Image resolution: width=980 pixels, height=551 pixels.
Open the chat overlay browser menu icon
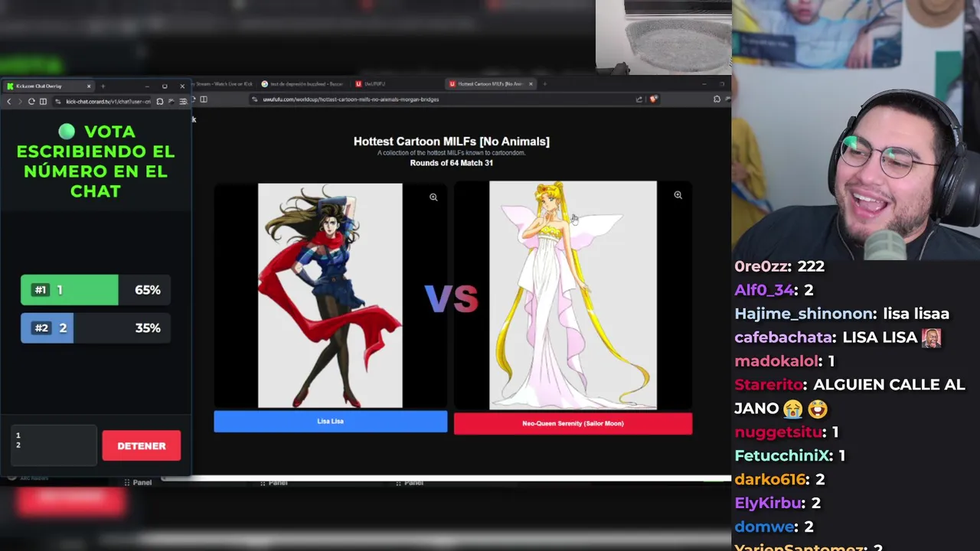(182, 101)
